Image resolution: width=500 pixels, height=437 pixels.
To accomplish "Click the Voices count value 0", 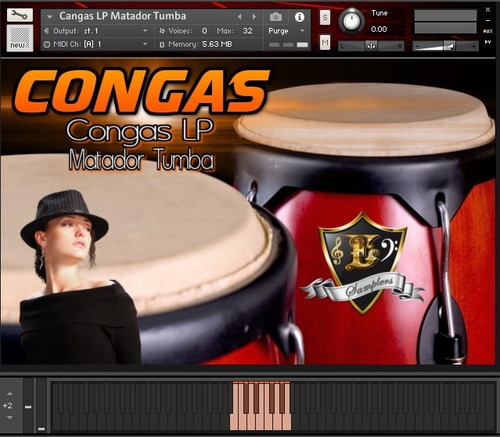I will click(x=204, y=31).
